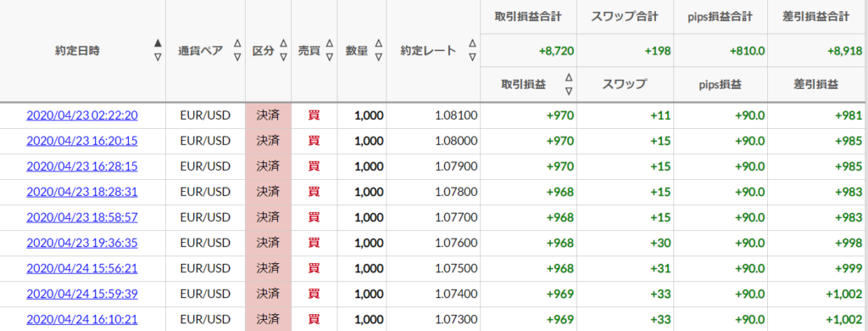Click 決済 cell in the 02:22:20 row
The width and height of the screenshot is (868, 331).
(x=268, y=115)
